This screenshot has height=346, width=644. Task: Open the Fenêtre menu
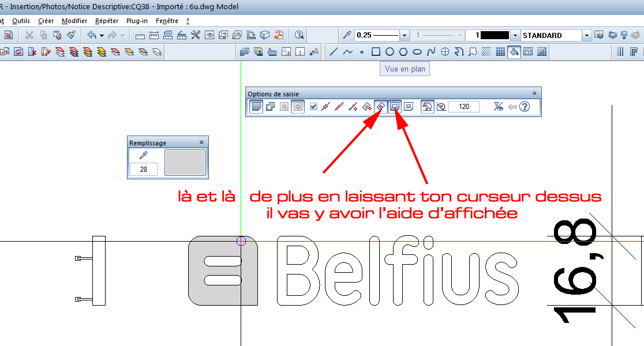coord(167,21)
